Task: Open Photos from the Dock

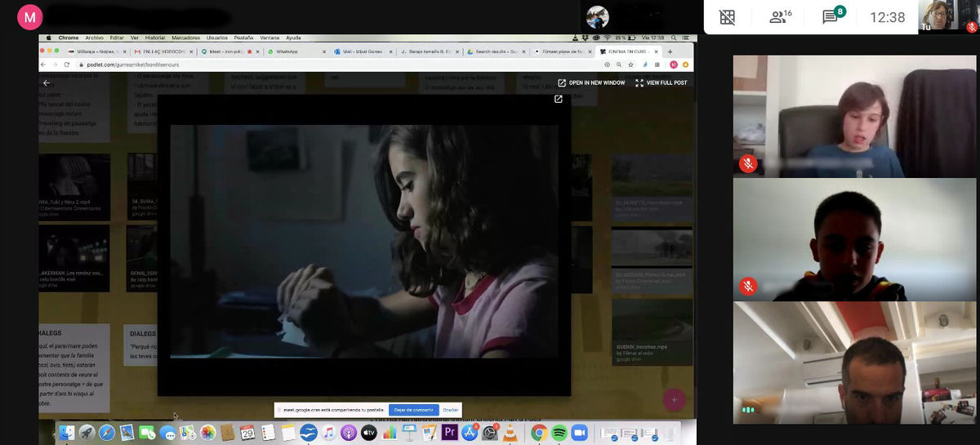Action: [207, 433]
